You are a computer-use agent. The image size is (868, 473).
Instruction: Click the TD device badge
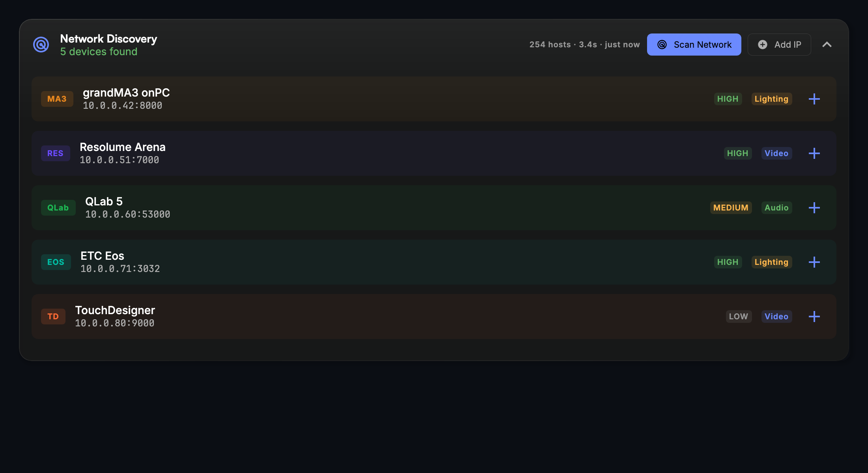[53, 317]
